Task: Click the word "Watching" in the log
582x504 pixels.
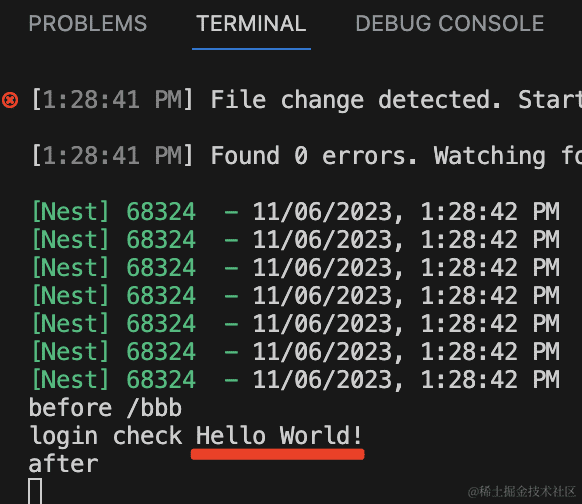Action: point(490,156)
